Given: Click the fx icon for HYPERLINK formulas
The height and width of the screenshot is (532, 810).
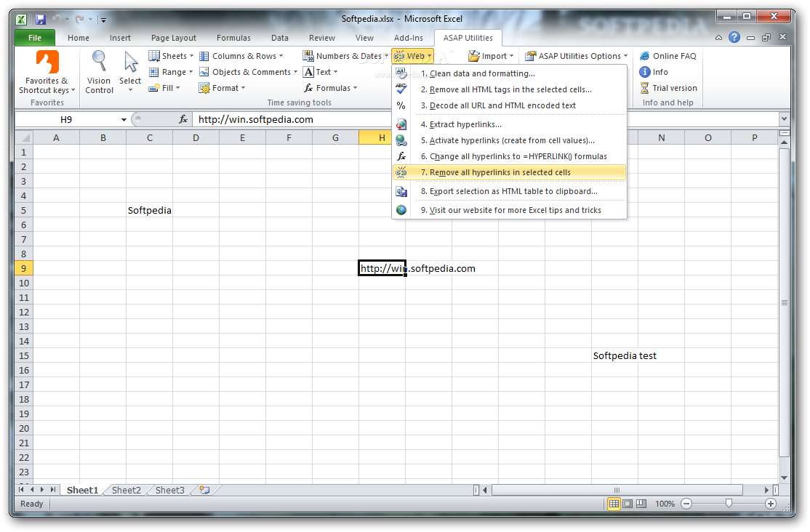Looking at the screenshot, I should [x=401, y=156].
